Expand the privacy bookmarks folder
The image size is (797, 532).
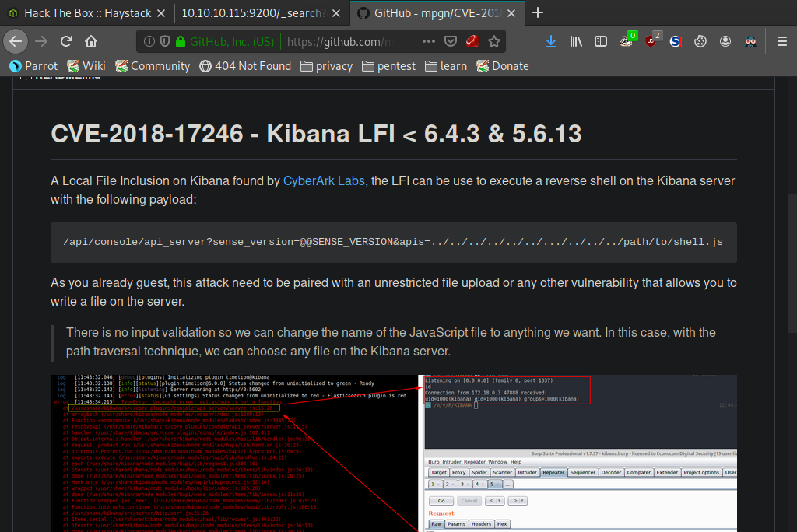327,66
